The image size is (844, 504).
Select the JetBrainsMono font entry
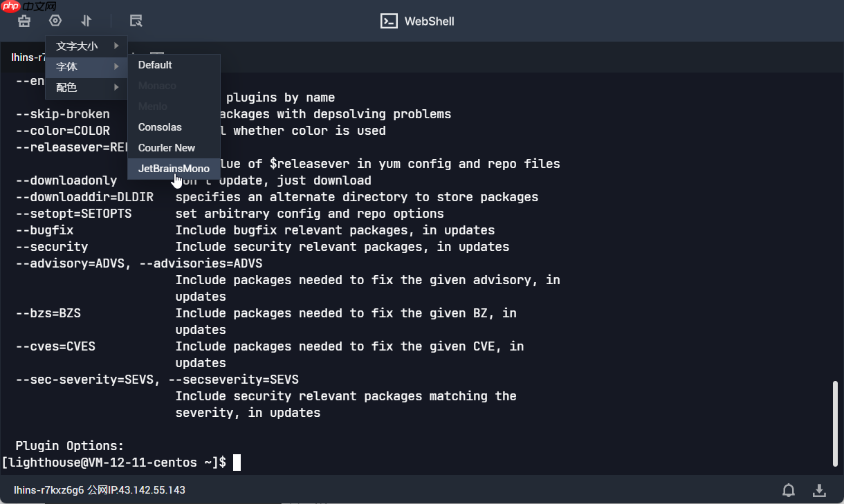click(174, 169)
